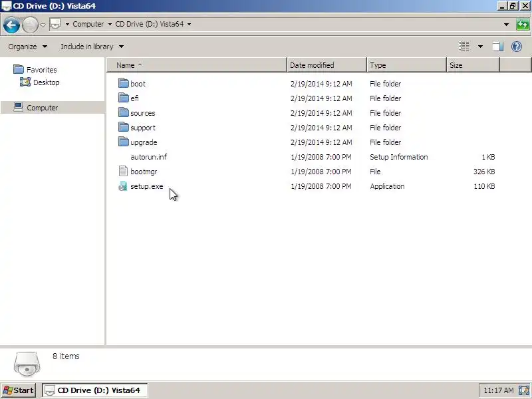
Task: Select Computer in the address bar path
Action: click(x=88, y=24)
